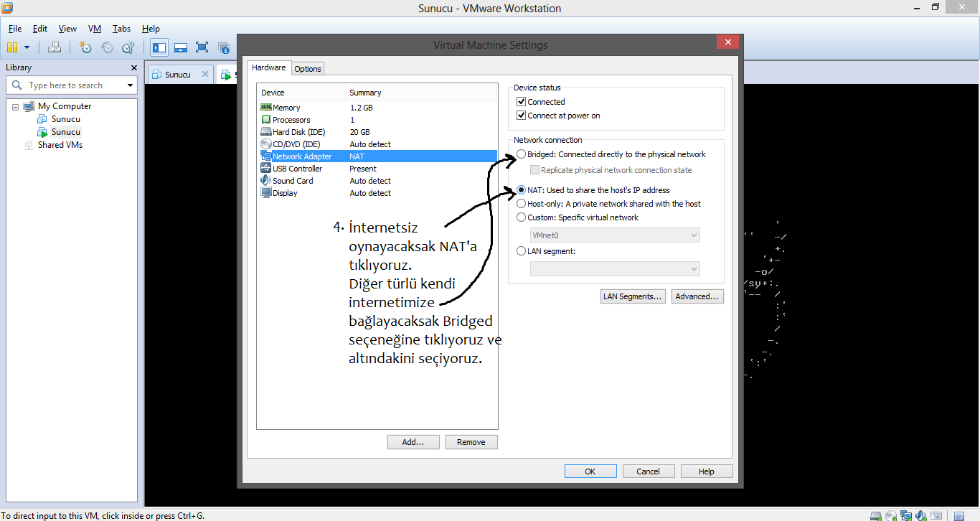980x521 pixels.
Task: Click the yellow pause/suspend toolbar button
Action: 11,47
